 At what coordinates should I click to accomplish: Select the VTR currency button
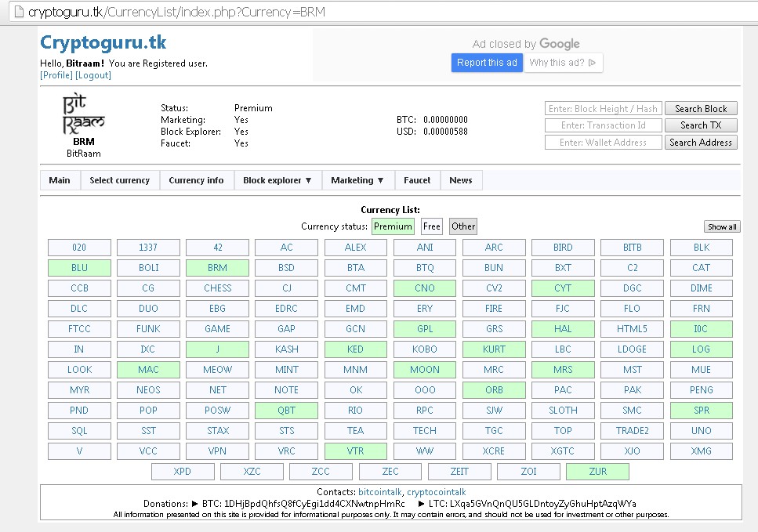(355, 451)
